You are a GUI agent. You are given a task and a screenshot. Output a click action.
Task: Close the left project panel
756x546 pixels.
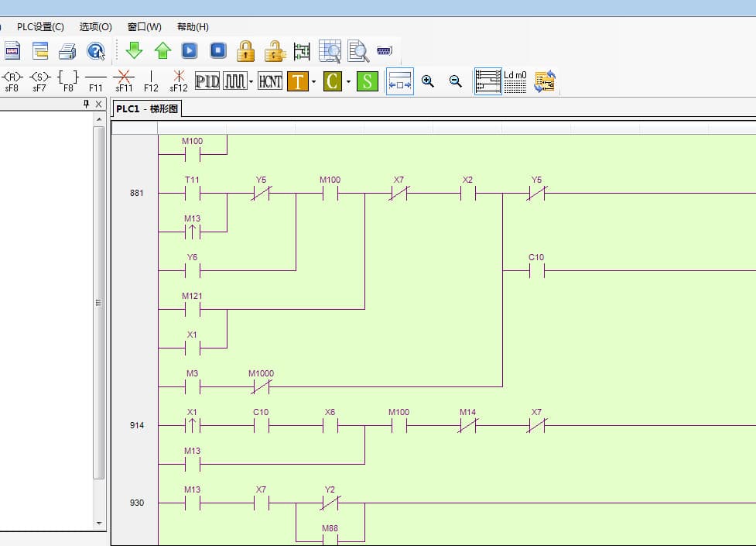click(x=98, y=105)
